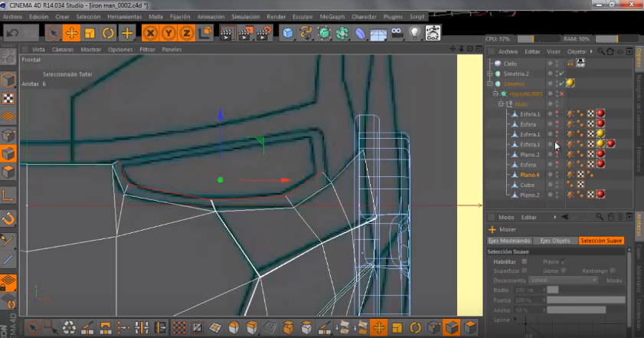644x338 pixels.
Task: Toggle the Previo checkbox
Action: point(564,261)
